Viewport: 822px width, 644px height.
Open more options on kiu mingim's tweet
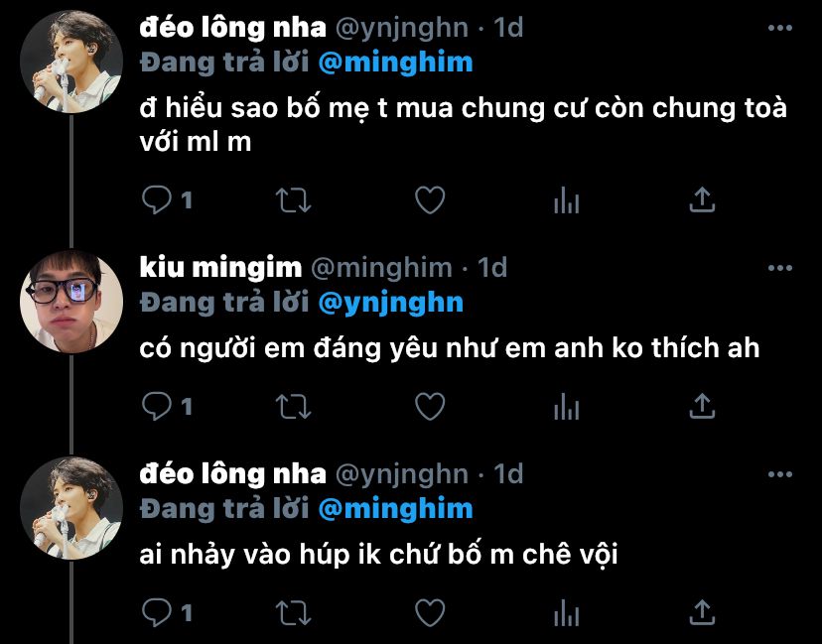pyautogui.click(x=780, y=268)
